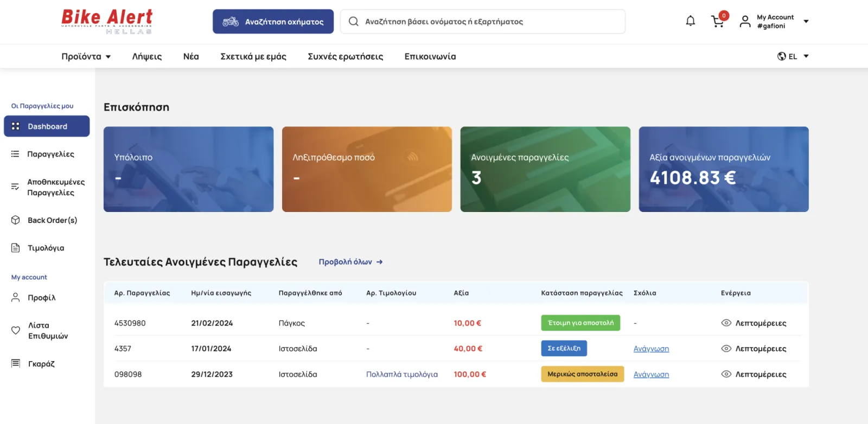Click the Back Order(s) box icon
Image resolution: width=868 pixels, height=424 pixels.
coord(16,220)
